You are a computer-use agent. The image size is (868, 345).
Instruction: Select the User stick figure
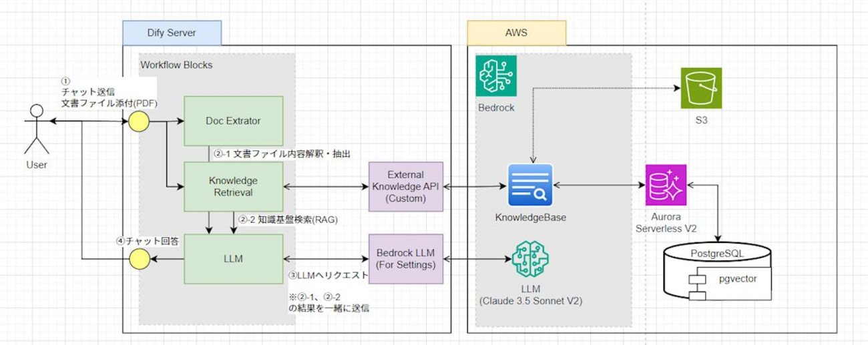click(x=37, y=129)
